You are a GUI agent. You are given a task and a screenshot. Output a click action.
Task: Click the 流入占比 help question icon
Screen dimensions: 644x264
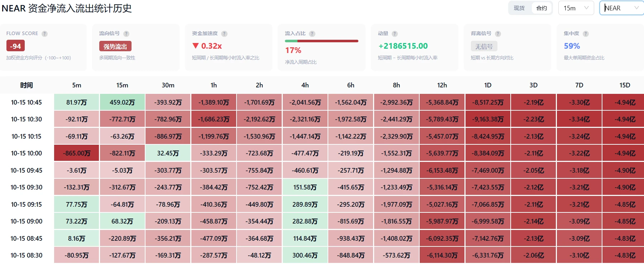click(x=312, y=34)
